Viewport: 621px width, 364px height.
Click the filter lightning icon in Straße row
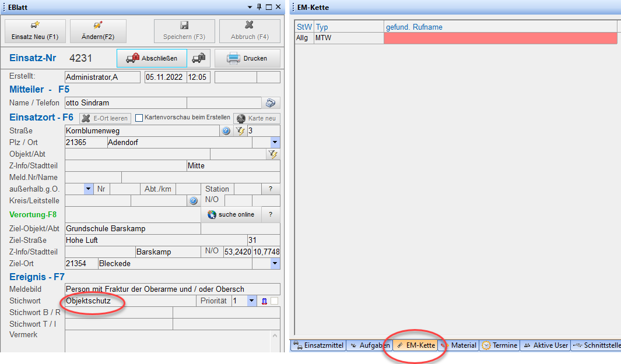point(240,131)
